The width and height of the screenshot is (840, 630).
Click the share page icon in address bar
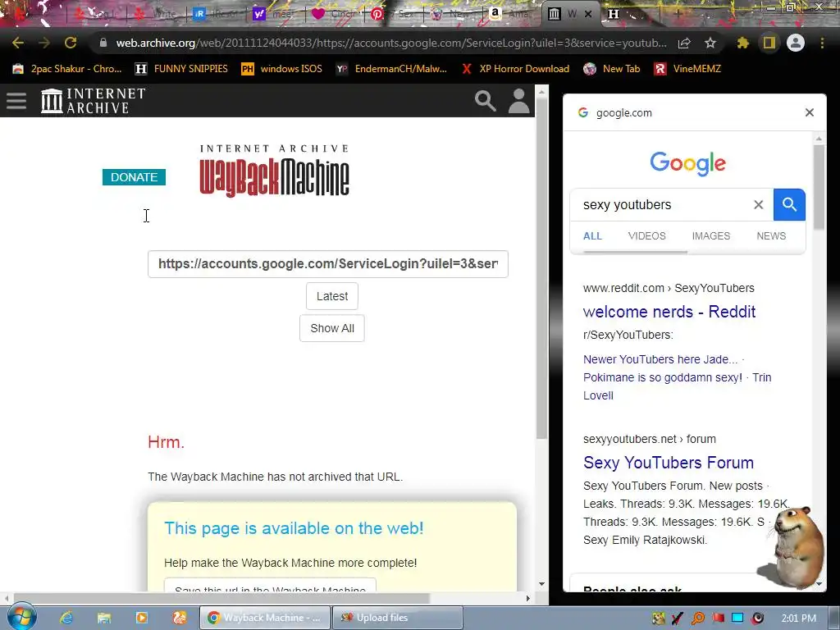point(684,43)
